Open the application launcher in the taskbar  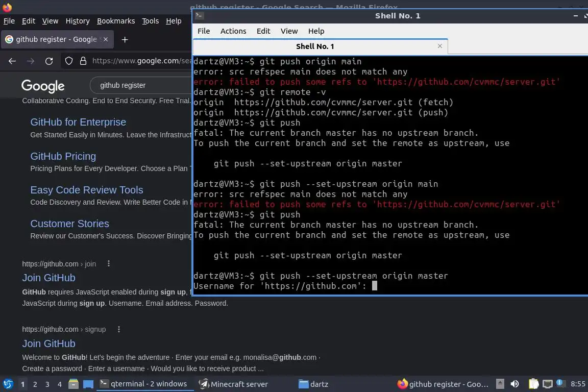[8, 384]
